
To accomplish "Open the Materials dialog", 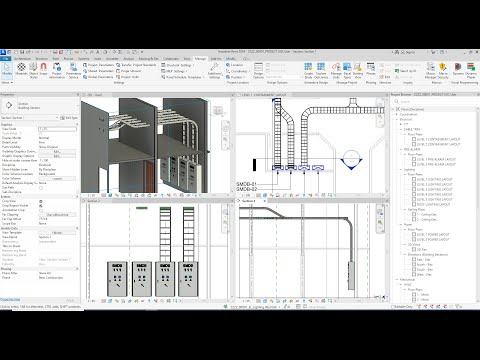I will coord(21,70).
